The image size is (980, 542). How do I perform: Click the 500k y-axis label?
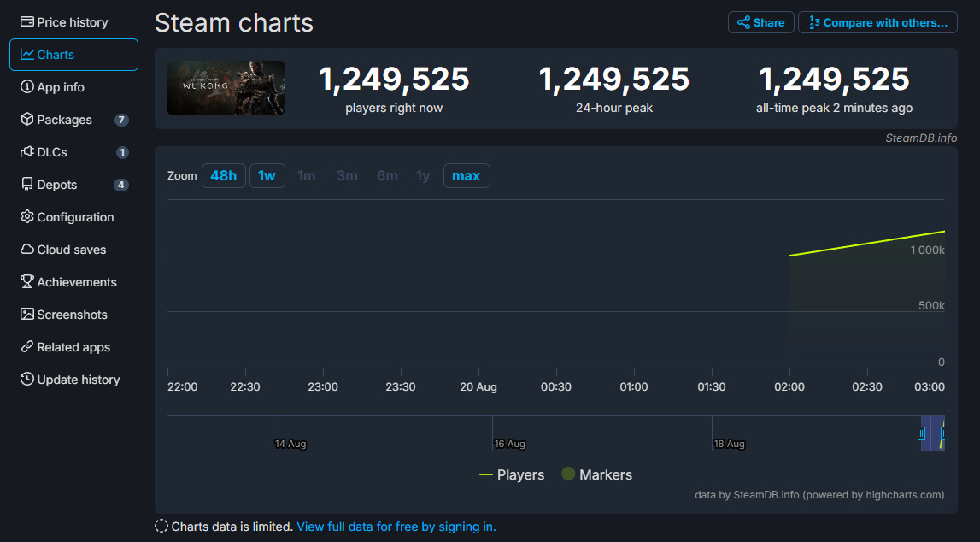click(x=931, y=306)
